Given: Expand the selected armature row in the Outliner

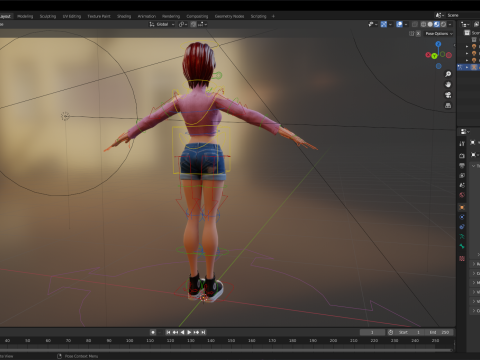Looking at the screenshot, I should click(x=467, y=67).
